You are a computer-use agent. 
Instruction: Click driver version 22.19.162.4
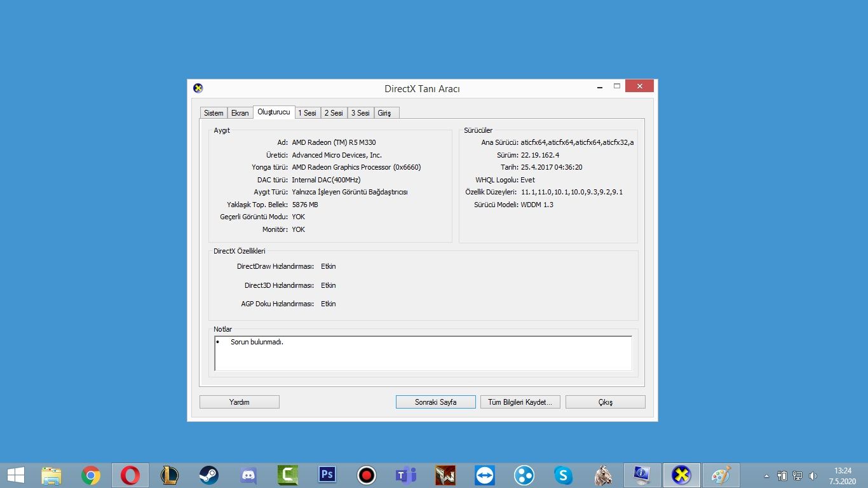[540, 155]
